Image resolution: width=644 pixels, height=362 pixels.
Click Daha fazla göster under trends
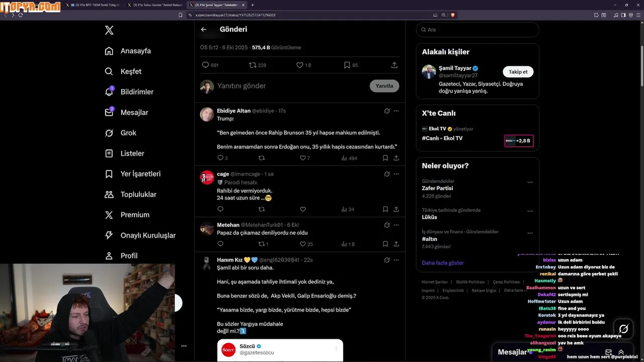pos(443,263)
